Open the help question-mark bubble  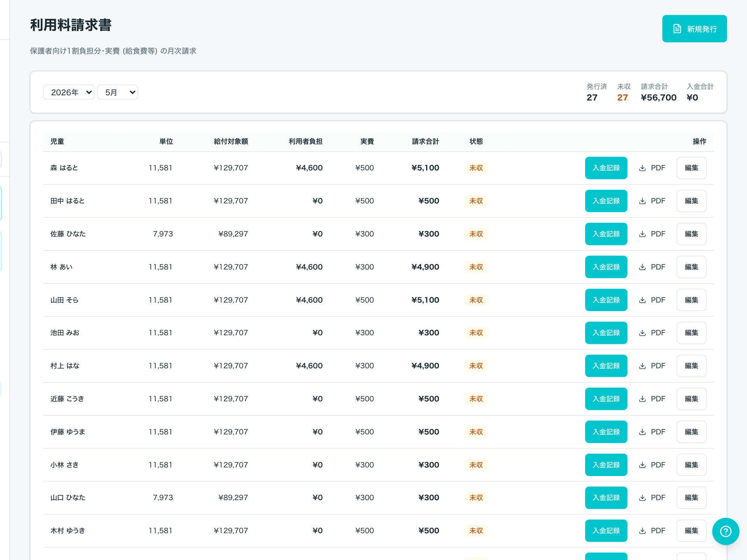726,531
